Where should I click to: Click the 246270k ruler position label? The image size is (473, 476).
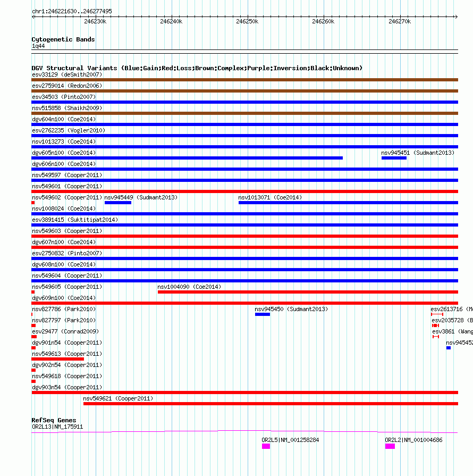click(x=400, y=21)
